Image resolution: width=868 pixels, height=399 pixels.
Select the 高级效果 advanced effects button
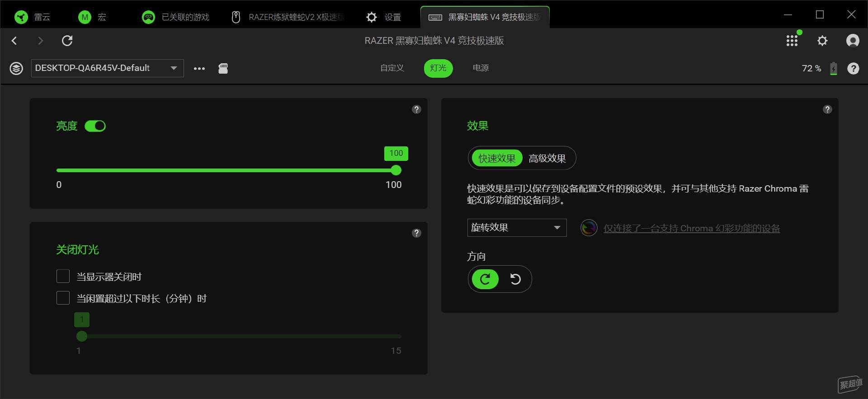coord(547,158)
